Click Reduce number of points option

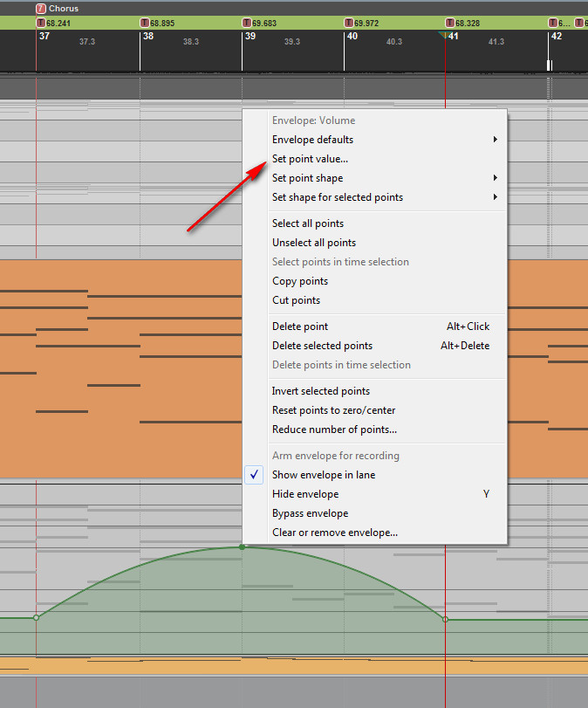(334, 430)
